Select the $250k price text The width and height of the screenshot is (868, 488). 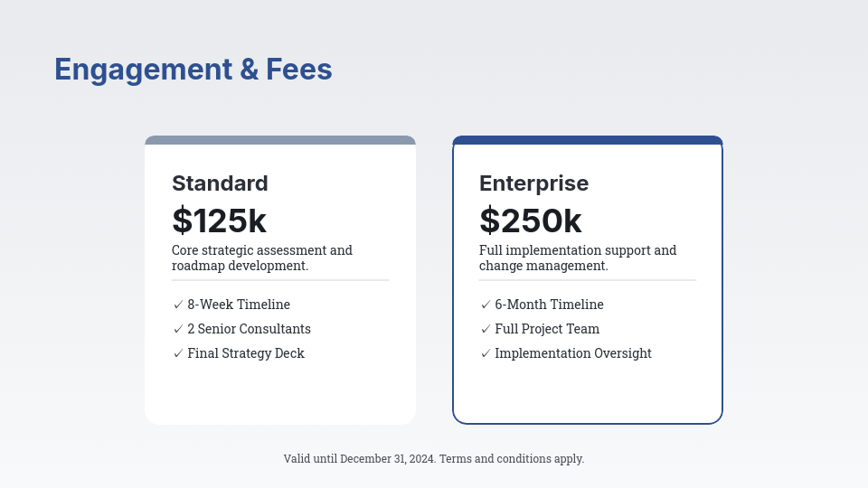(x=530, y=221)
